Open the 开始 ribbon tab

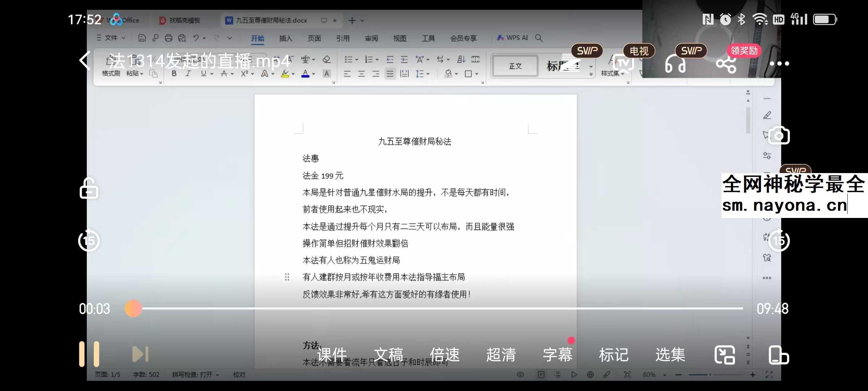(x=258, y=38)
